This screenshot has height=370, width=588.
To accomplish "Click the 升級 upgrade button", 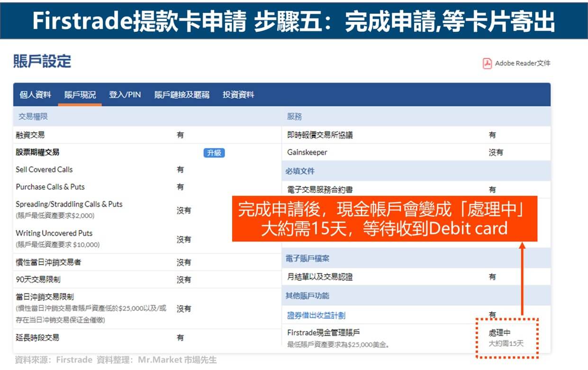I will pyautogui.click(x=214, y=153).
